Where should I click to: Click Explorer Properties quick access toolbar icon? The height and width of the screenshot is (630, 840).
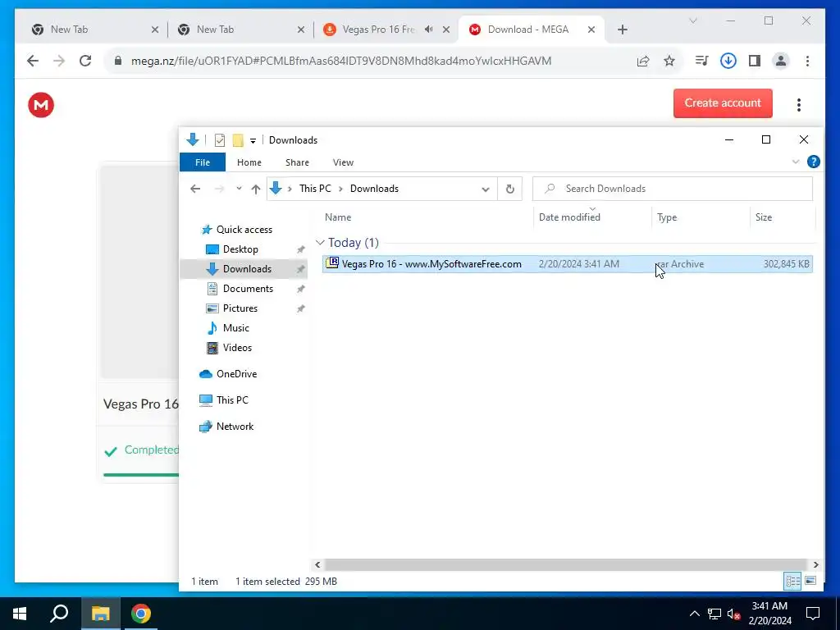(x=220, y=140)
